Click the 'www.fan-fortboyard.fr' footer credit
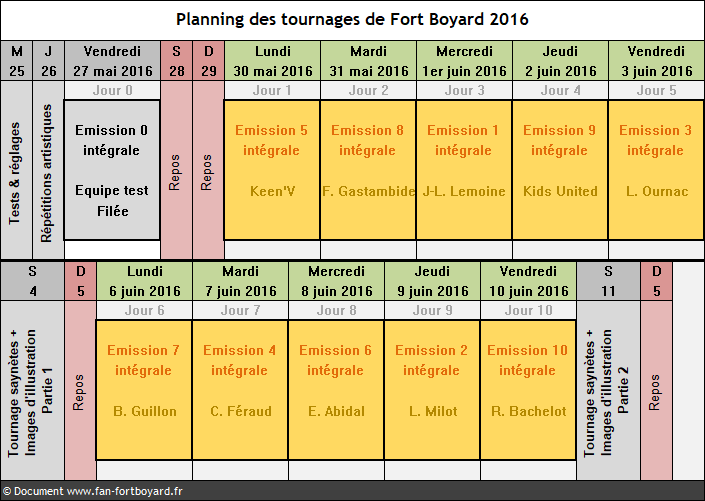This screenshot has width=705, height=501. click(125, 491)
